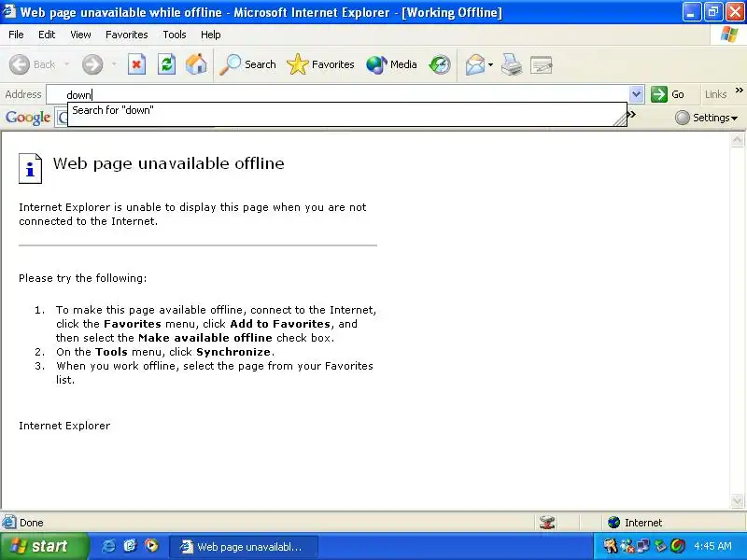Viewport: 747px width, 560px height.
Task: Open the Favorites menu
Action: coord(127,35)
